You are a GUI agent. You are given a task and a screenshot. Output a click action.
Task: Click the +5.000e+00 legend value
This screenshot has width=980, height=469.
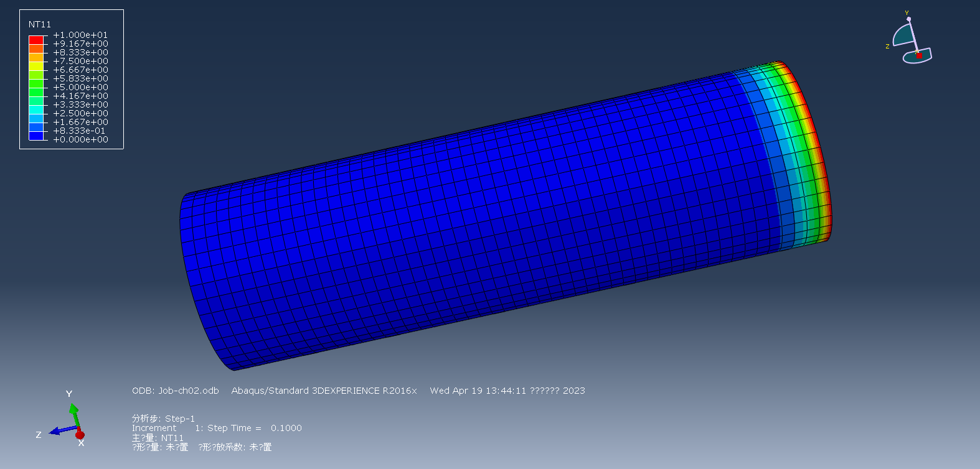(80, 88)
